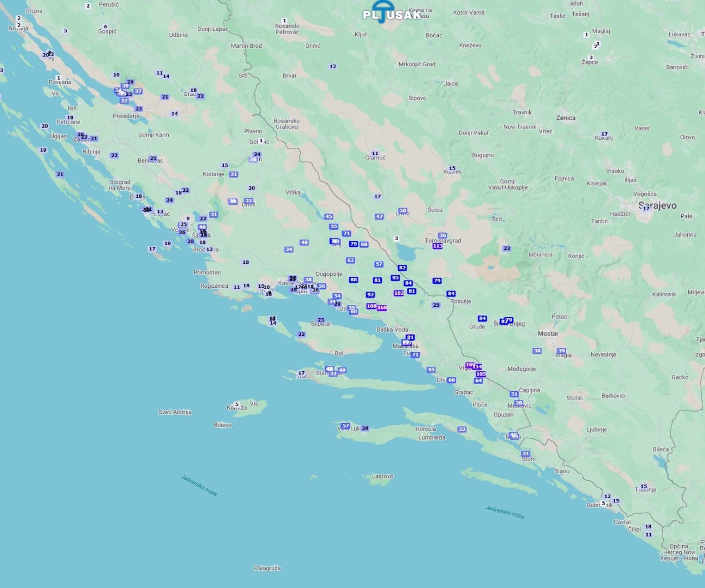Open the 12 marker near Drvar
The height and width of the screenshot is (588, 705).
[x=333, y=67]
